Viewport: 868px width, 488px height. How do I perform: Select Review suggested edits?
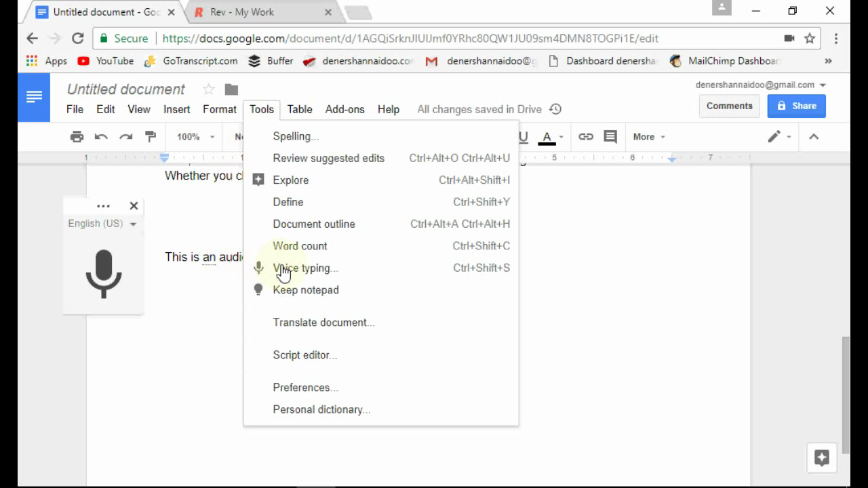click(x=381, y=158)
